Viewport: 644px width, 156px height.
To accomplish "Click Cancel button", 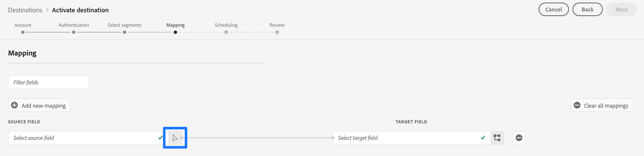I will click(554, 9).
